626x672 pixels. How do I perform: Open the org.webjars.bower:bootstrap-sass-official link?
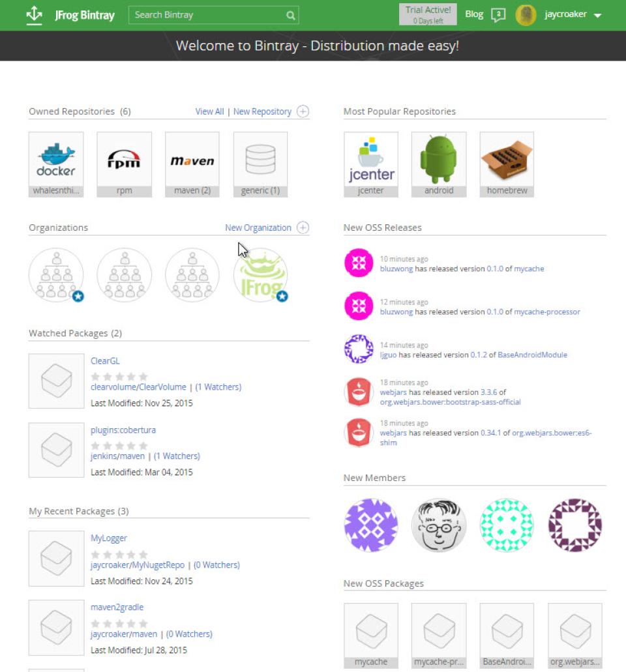tap(450, 402)
